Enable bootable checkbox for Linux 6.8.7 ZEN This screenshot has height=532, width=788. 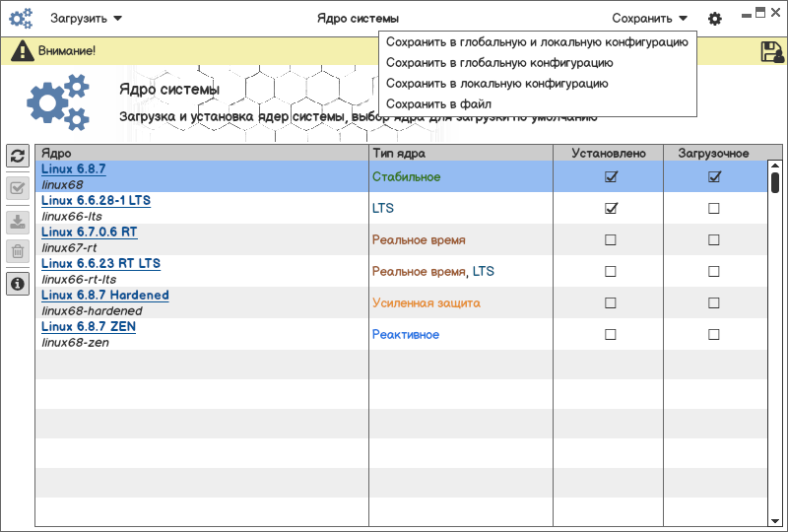[714, 334]
